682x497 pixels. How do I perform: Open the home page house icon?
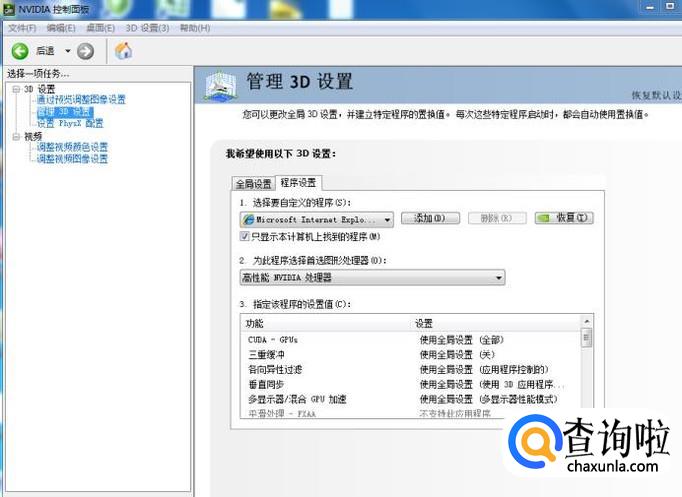[124, 51]
